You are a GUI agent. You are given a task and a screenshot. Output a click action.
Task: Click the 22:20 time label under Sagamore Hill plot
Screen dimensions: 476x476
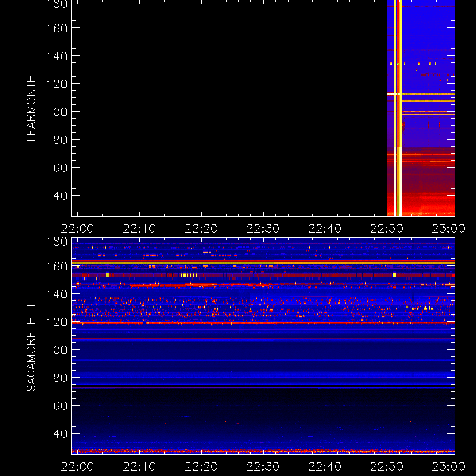(x=201, y=466)
